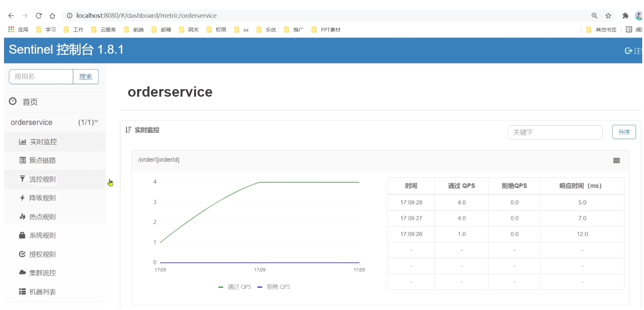The image size is (644, 310).
Task: Open the 邮箱 bookmark folder
Action: (x=161, y=30)
